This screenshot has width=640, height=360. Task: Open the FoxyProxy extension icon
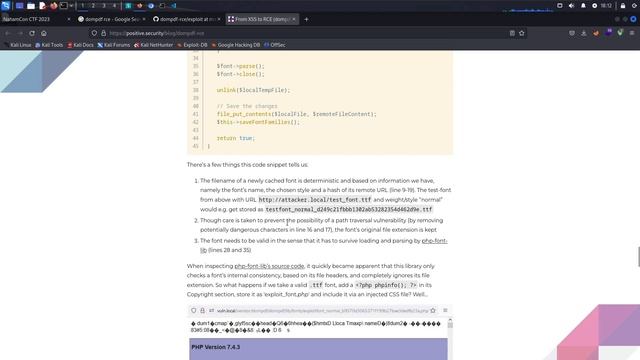[596, 33]
